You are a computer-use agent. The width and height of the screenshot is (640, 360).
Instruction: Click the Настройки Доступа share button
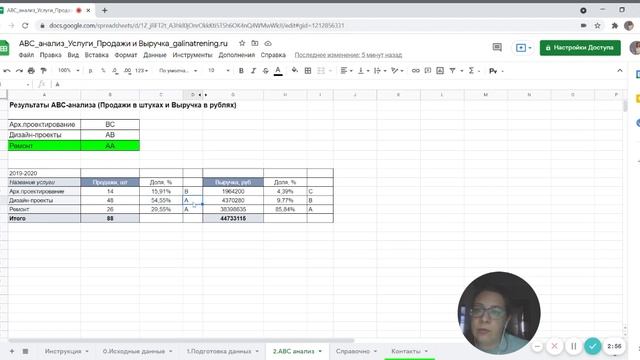point(580,47)
